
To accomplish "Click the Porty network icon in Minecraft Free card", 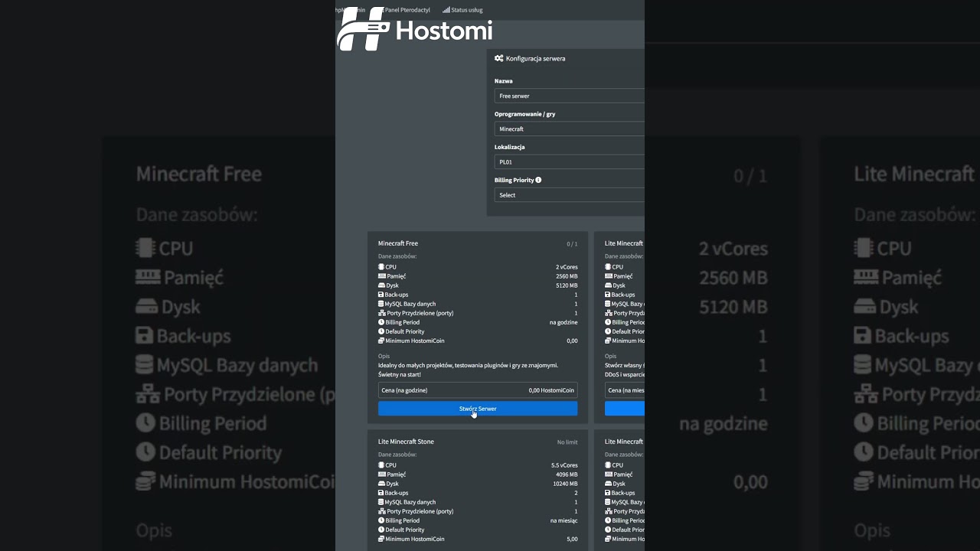I will (x=382, y=313).
